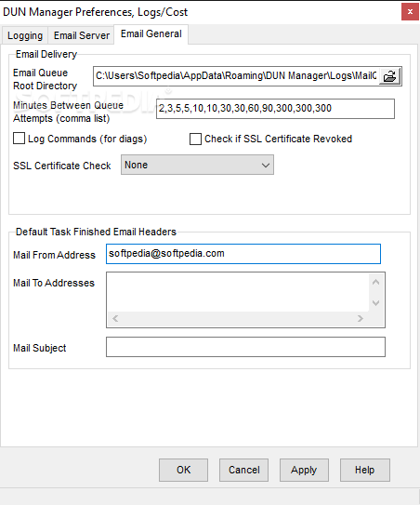
Task: Click the "Email Queue Root Directory" label
Action: 45,80
